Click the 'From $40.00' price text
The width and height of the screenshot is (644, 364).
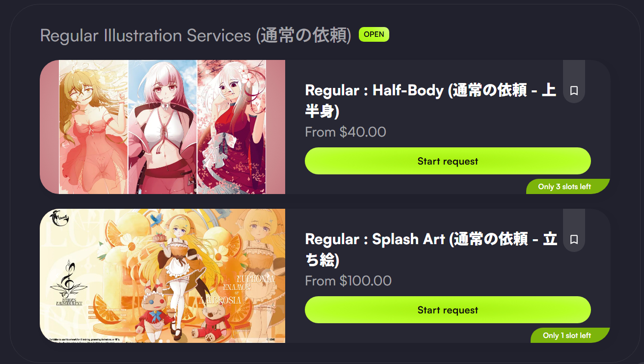pos(346,132)
